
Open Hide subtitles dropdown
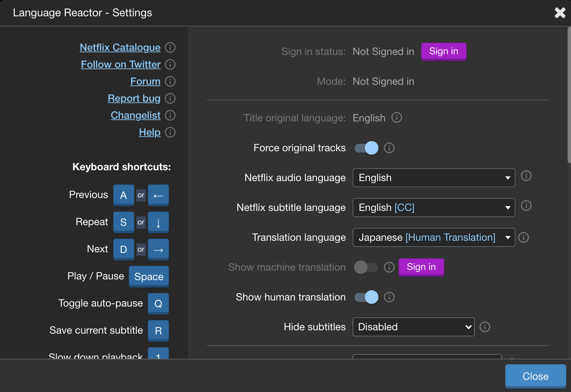pos(414,327)
